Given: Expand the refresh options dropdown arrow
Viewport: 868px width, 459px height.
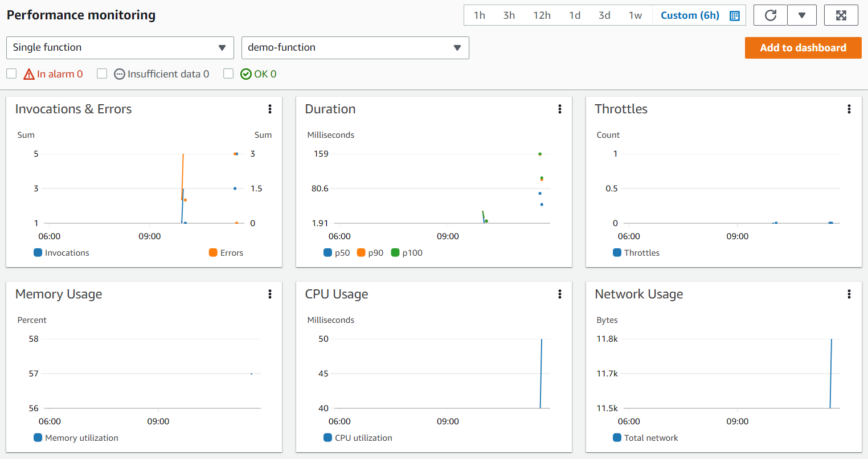Looking at the screenshot, I should tap(802, 15).
